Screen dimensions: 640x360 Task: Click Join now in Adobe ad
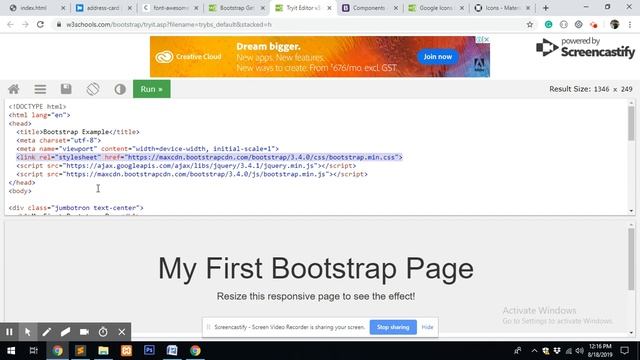click(x=438, y=57)
